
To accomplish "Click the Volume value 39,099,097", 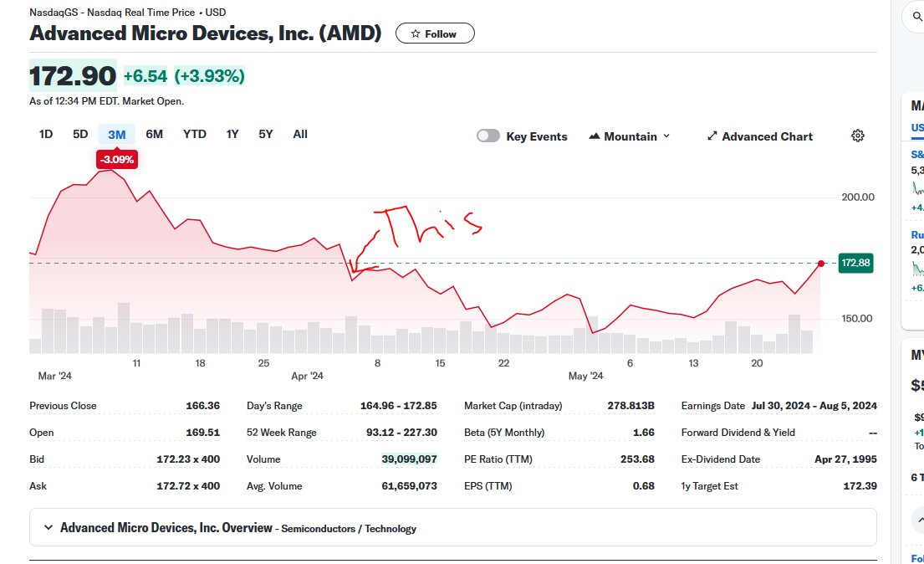I will point(409,459).
